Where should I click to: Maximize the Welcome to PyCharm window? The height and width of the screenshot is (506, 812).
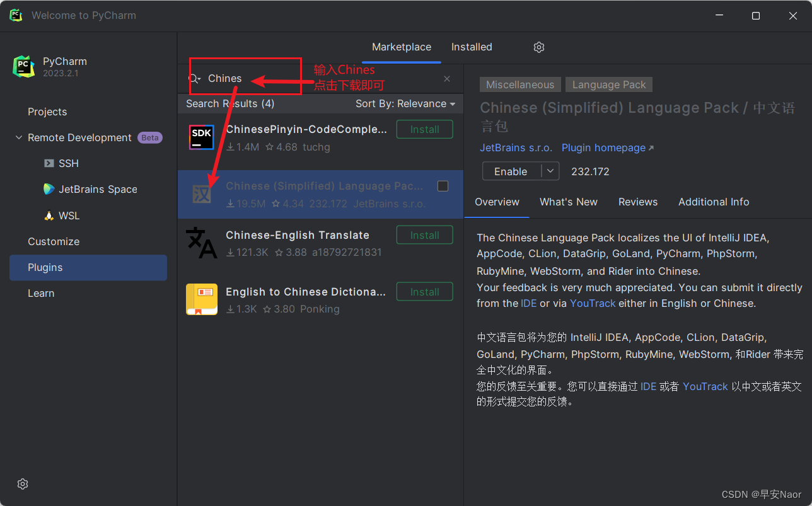756,16
